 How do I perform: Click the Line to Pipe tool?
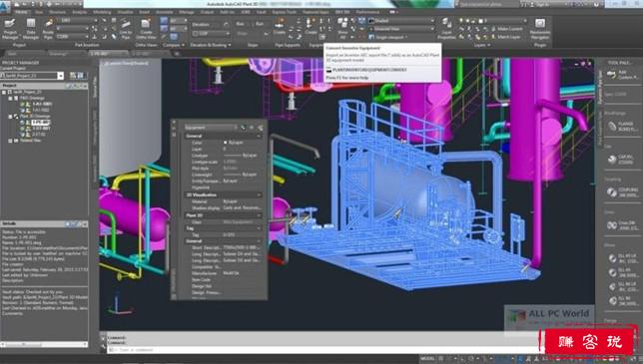tap(126, 30)
